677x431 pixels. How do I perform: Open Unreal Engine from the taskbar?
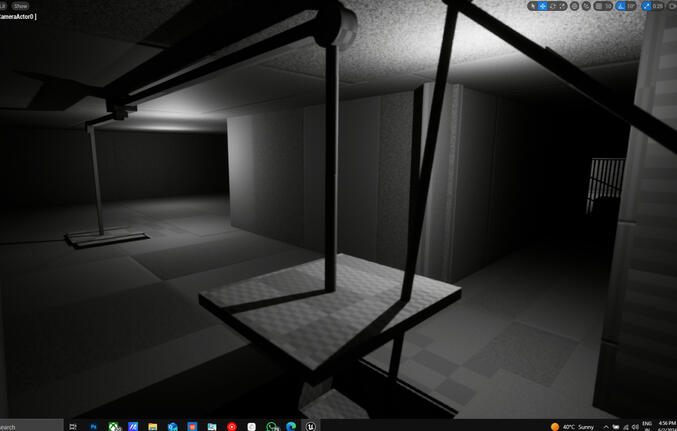click(312, 425)
